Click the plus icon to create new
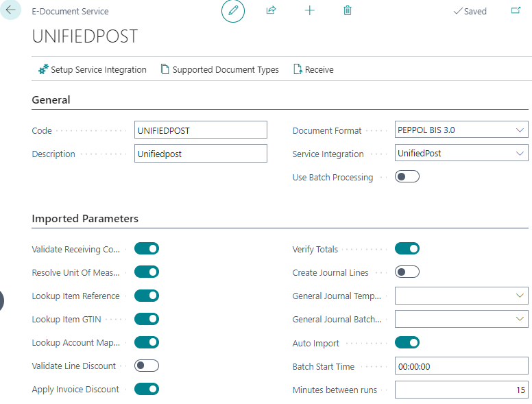Screen dimensions: 532x404 309,11
